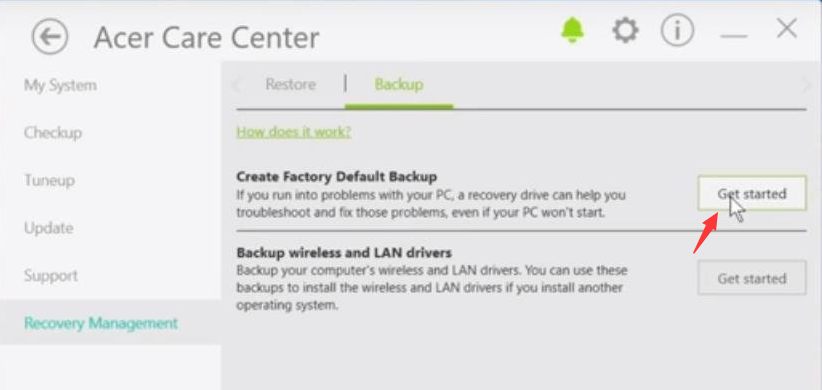Image resolution: width=822 pixels, height=390 pixels.
Task: Get started with Create Factory Default Backup
Action: tap(752, 193)
